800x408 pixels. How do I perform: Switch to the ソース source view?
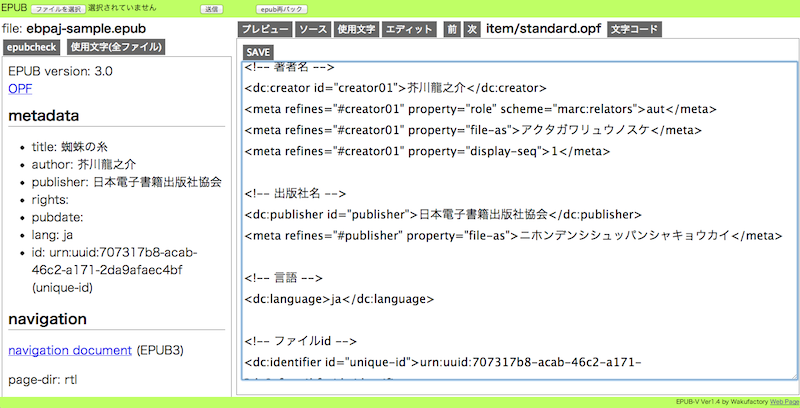point(313,30)
